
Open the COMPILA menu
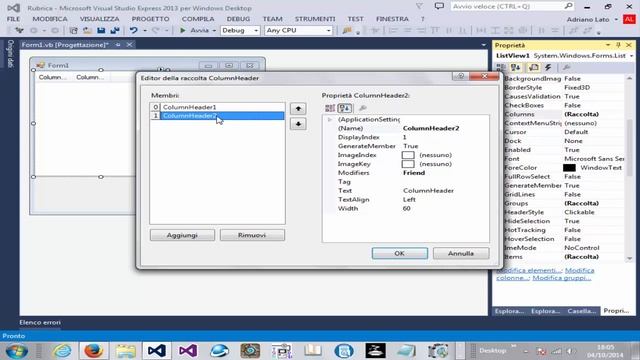[198, 19]
